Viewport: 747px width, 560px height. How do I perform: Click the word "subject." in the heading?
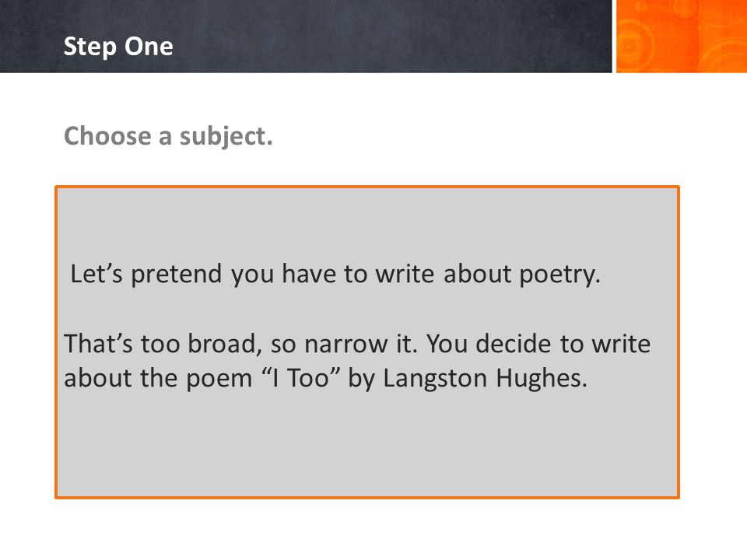pos(226,137)
